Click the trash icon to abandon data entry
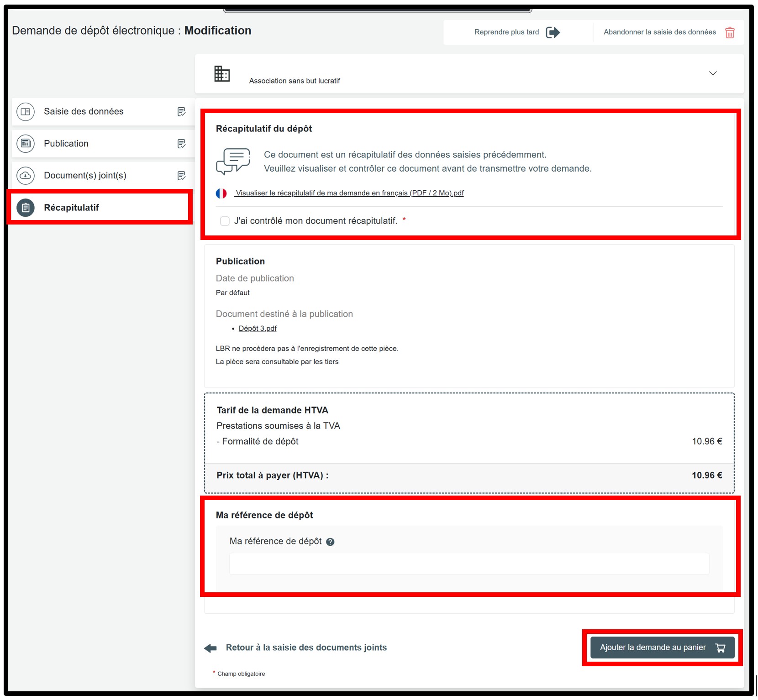Screen dimensions: 758x700 [x=730, y=33]
